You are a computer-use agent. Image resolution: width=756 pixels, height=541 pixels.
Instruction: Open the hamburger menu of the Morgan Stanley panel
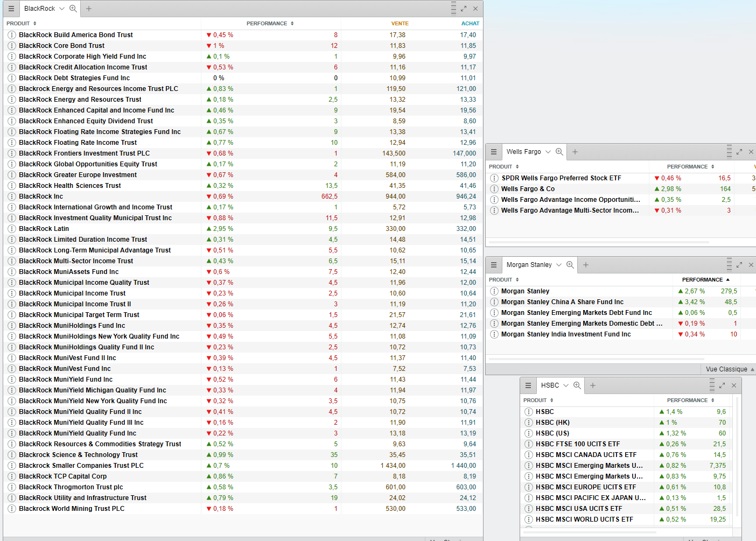[493, 265]
